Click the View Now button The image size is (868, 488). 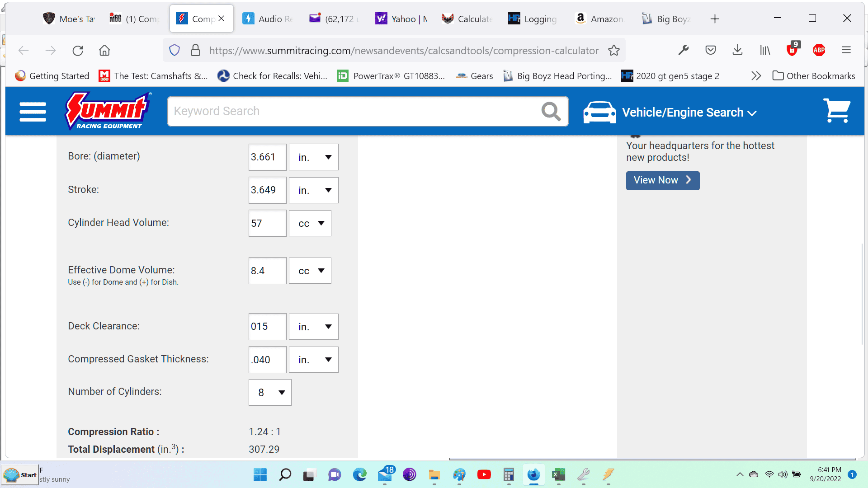coord(663,180)
